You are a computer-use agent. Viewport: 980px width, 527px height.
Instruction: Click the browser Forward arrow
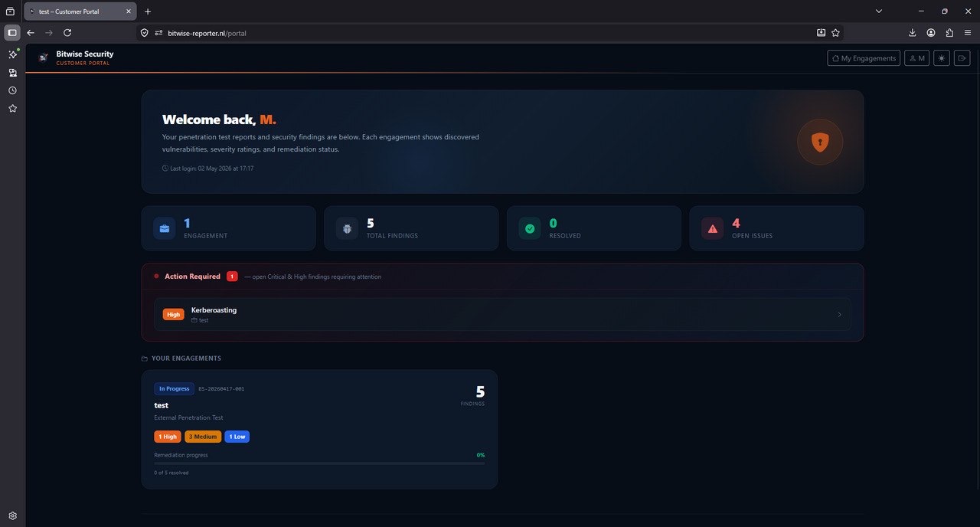pos(49,33)
